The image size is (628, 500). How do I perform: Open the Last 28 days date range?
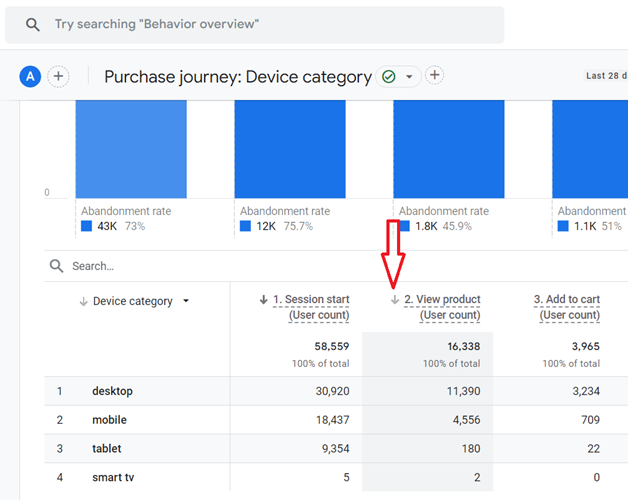[x=606, y=77]
